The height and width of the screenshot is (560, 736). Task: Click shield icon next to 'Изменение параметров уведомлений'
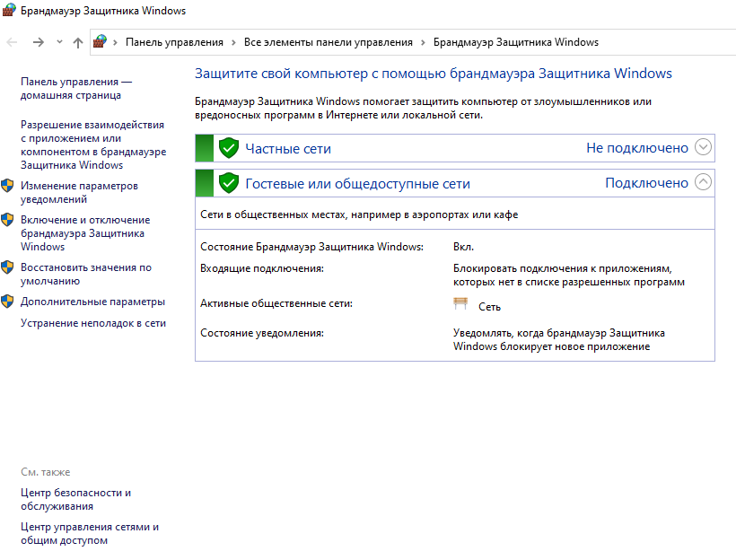[x=7, y=186]
